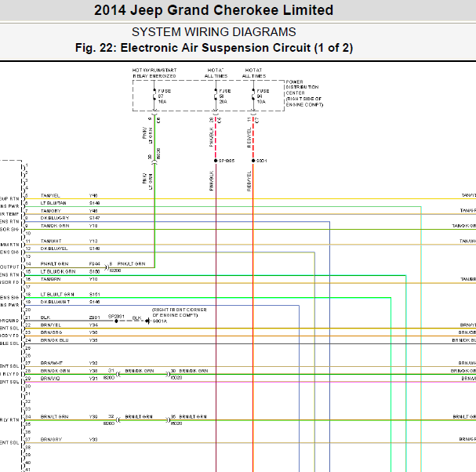Click the 'Fig. 22: Electronic Air Suspension Circuit' caption
This screenshot has width=476, height=472.
(214, 48)
